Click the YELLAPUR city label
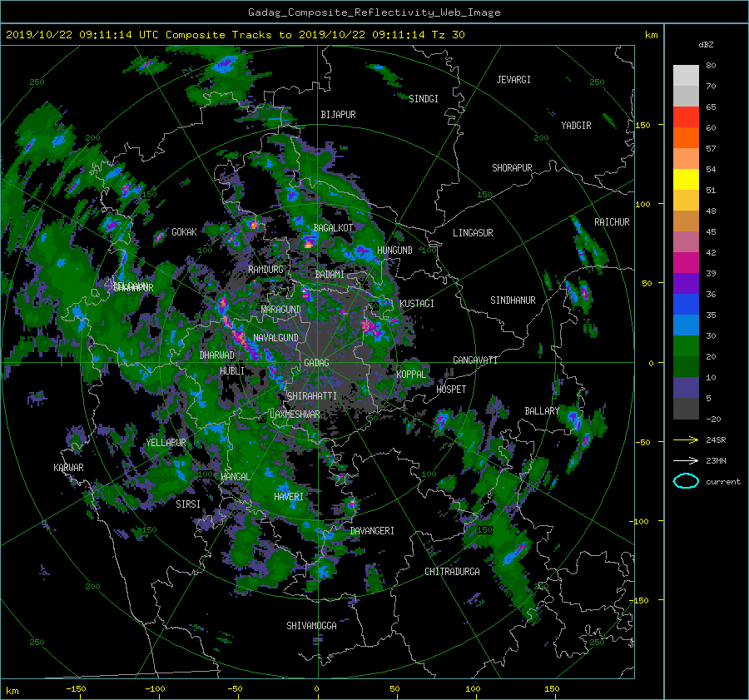Screen dimensions: 749x700 coord(166,443)
